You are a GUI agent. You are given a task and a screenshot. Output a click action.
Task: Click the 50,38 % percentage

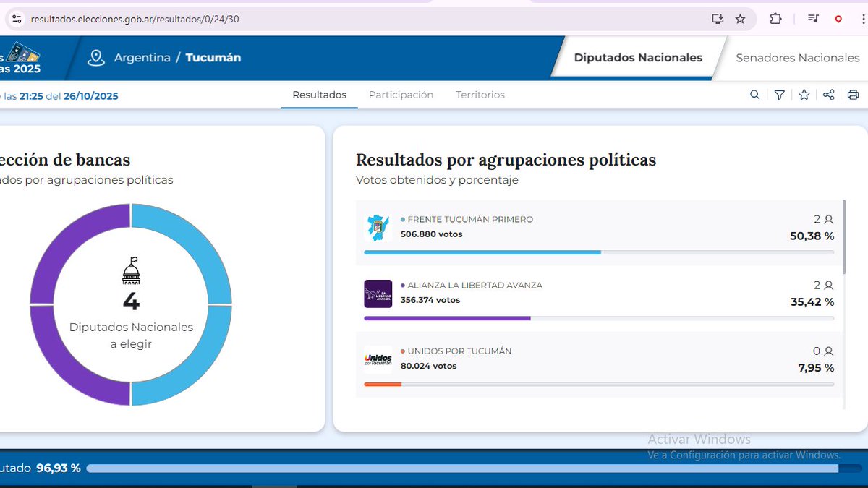pos(812,236)
